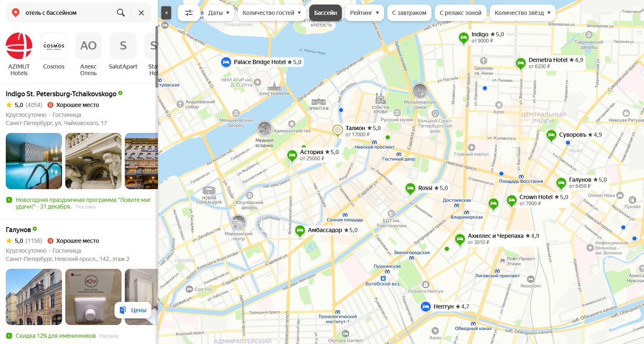Open the Нептун hotel pin

click(426, 307)
